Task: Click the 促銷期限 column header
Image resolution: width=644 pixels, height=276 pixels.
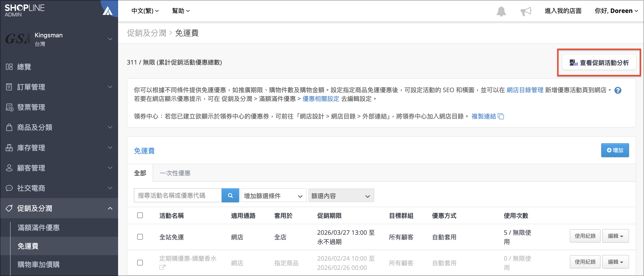Action: [329, 215]
